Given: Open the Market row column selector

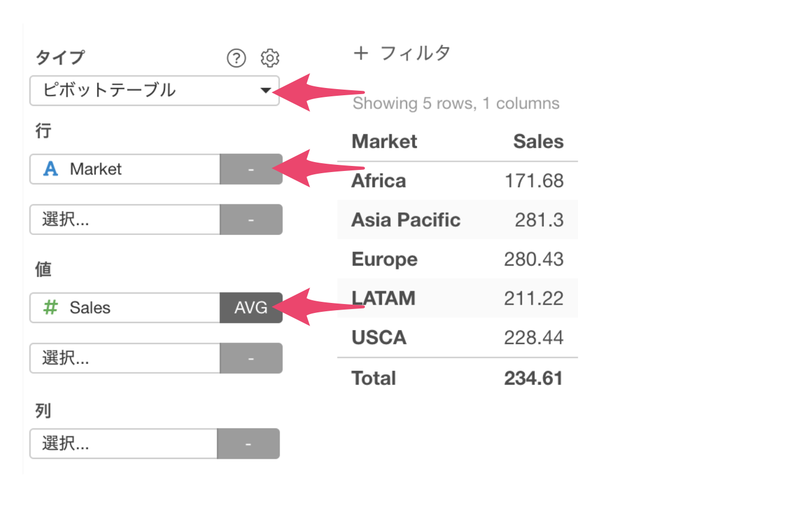Looking at the screenshot, I should (125, 169).
